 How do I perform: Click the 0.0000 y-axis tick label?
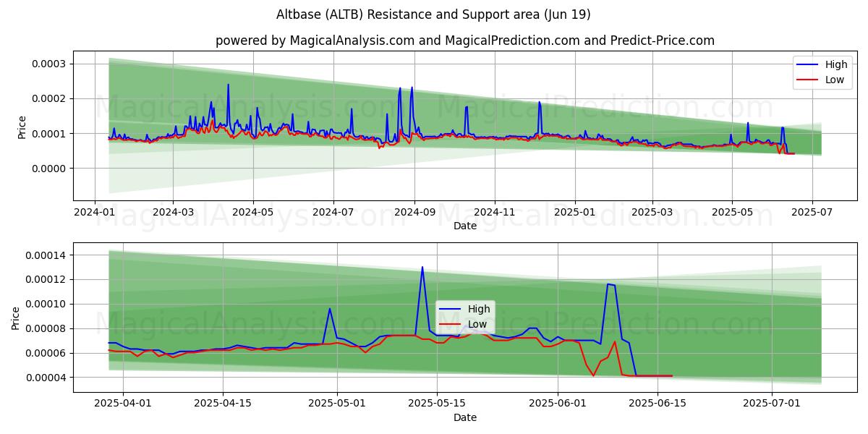[x=48, y=169]
